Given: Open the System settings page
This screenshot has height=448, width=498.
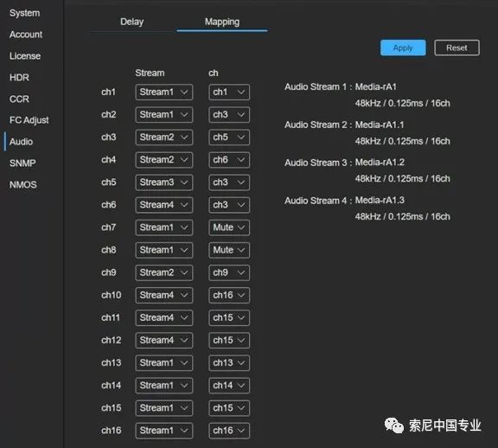Looking at the screenshot, I should [x=25, y=13].
